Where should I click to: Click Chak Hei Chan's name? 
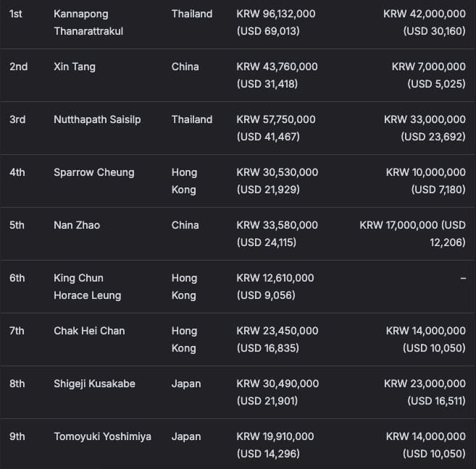(89, 331)
